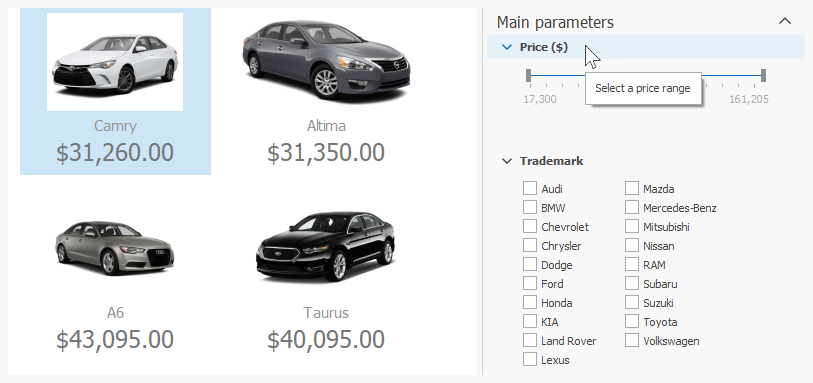This screenshot has width=813, height=383.
Task: Select the gray Altima car image
Action: [x=326, y=58]
